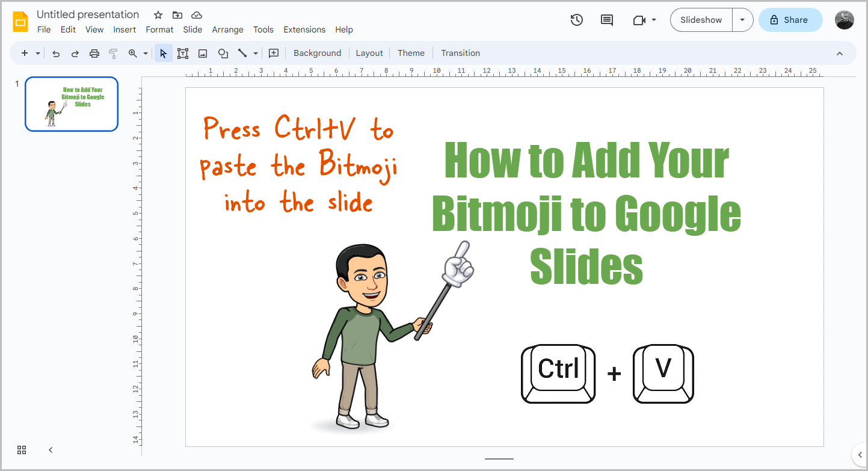Open the Insert menu
This screenshot has height=471, width=868.
[125, 29]
